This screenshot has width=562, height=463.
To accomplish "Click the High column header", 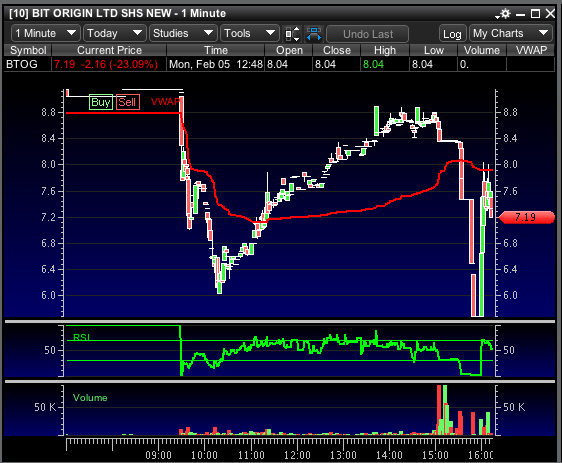I will (x=385, y=50).
